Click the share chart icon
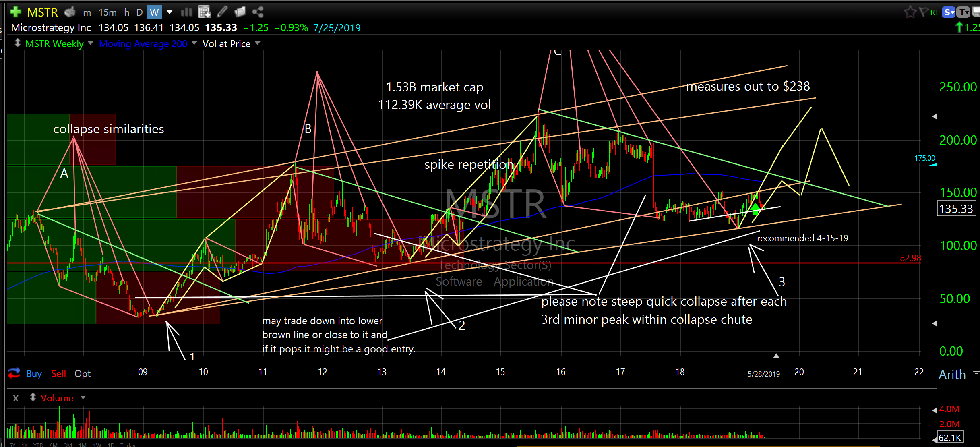980x447 pixels. [x=258, y=12]
